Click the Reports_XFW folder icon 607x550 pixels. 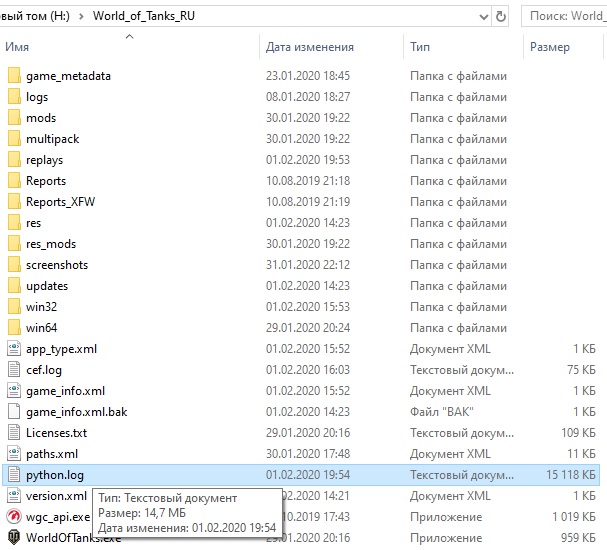pyautogui.click(x=14, y=201)
